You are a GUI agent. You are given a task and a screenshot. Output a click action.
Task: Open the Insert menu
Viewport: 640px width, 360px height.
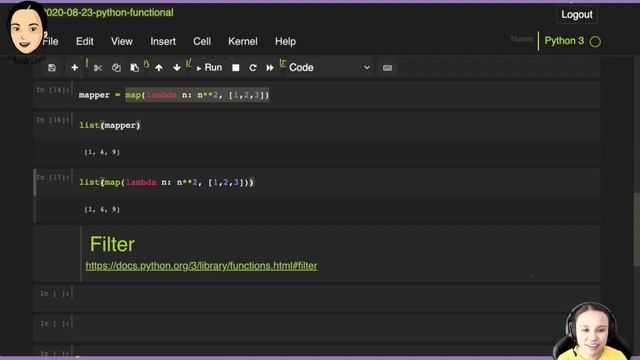point(163,41)
